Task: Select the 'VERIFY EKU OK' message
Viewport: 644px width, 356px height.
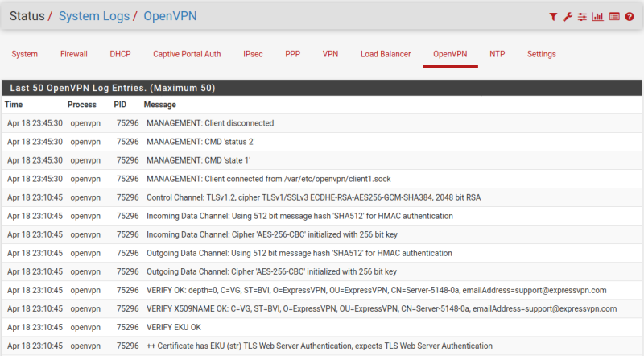Action: 174,327
